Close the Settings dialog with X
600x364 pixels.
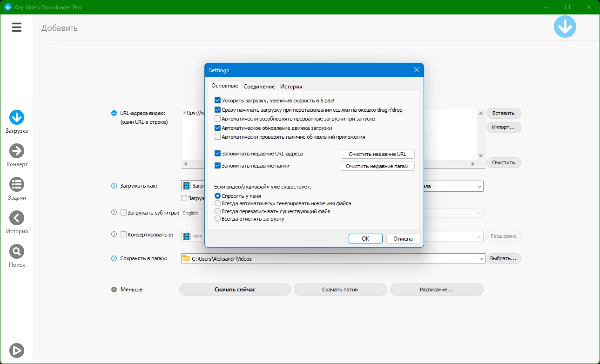pyautogui.click(x=417, y=70)
